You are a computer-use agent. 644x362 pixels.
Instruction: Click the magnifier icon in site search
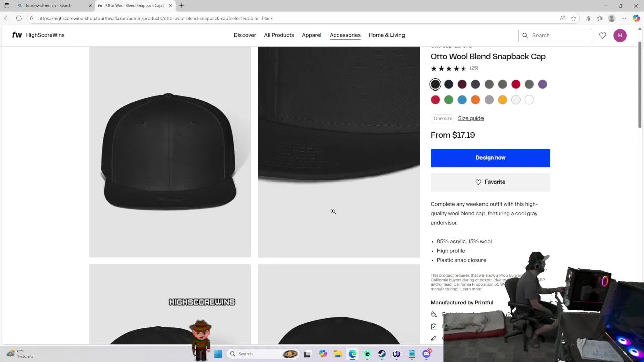tap(525, 35)
